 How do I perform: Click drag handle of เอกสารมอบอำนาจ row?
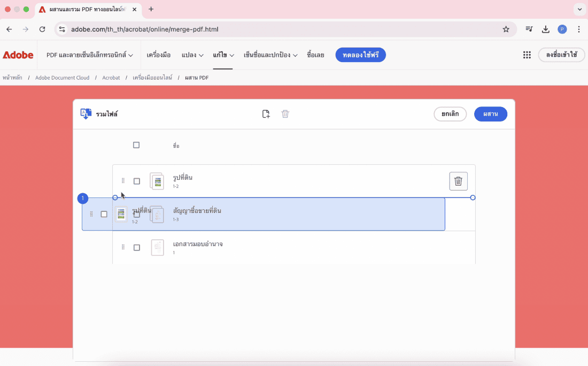pyautogui.click(x=123, y=247)
